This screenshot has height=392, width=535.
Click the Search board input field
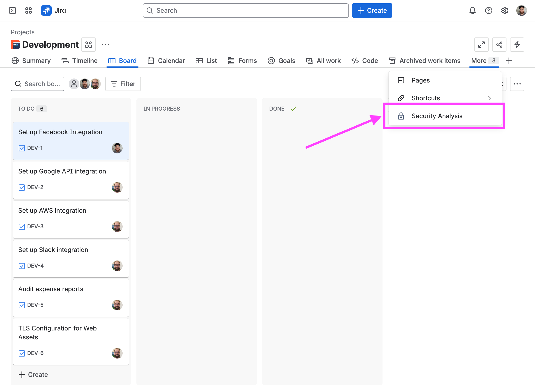click(37, 84)
